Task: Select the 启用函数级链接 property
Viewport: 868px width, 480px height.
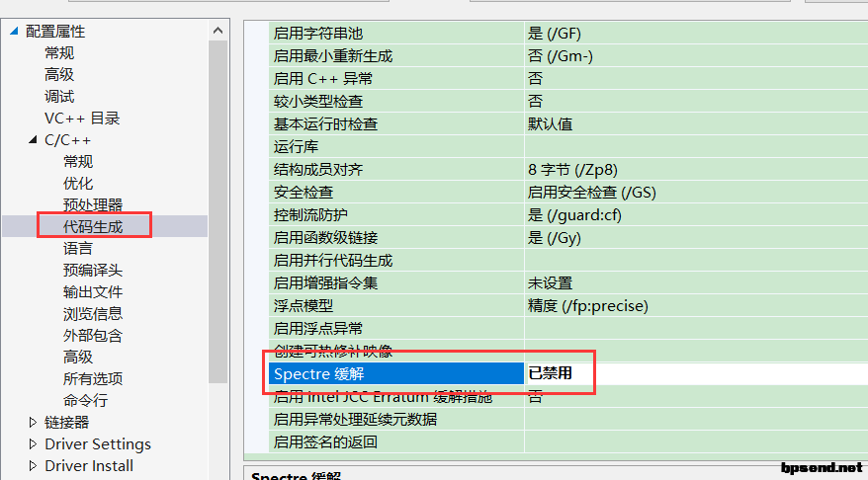Action: (325, 237)
